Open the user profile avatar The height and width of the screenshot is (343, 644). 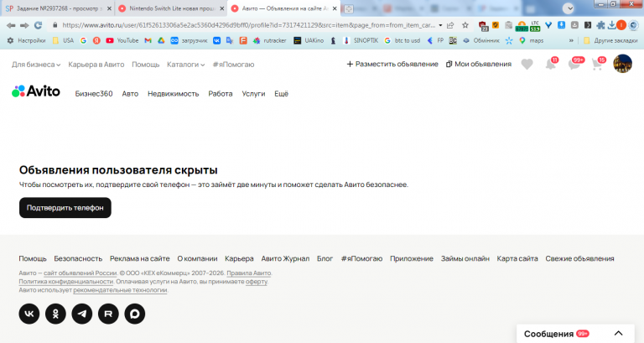coord(623,64)
